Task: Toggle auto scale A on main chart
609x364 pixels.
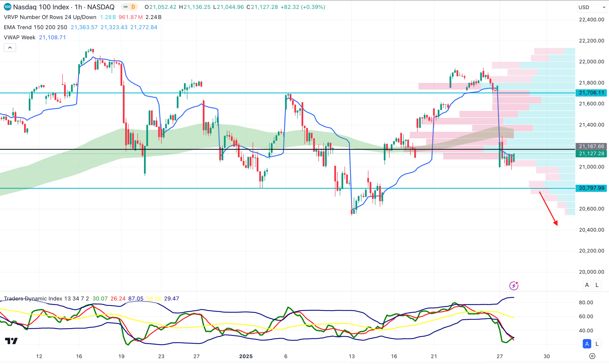Action: pos(587,285)
